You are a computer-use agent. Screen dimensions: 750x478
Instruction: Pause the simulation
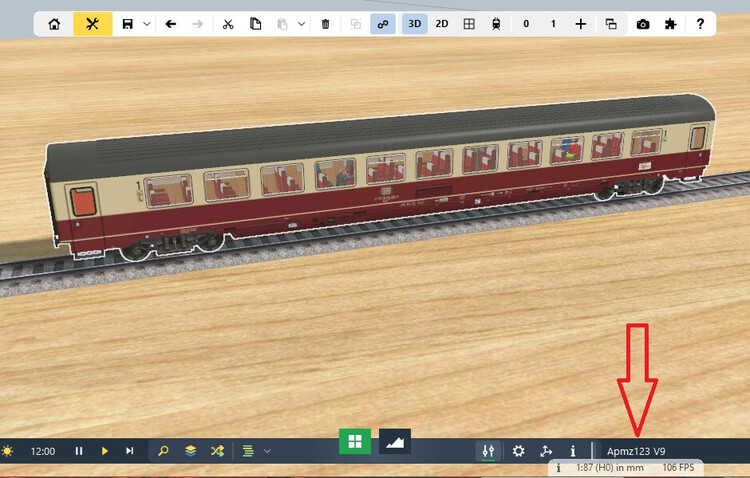pyautogui.click(x=79, y=451)
